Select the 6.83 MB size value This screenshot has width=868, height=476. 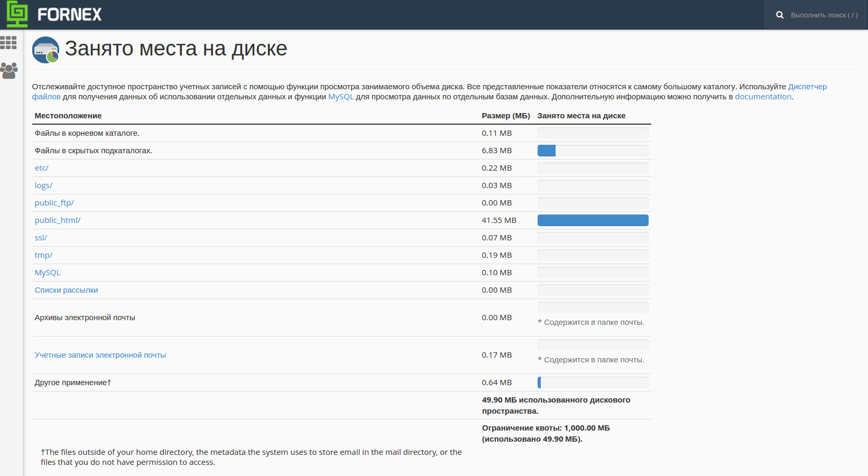497,151
